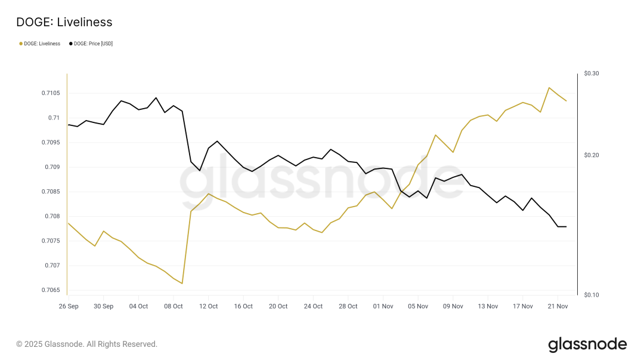The height and width of the screenshot is (363, 644).
Task: Click the 08 Oct x-axis date label
Action: click(173, 306)
